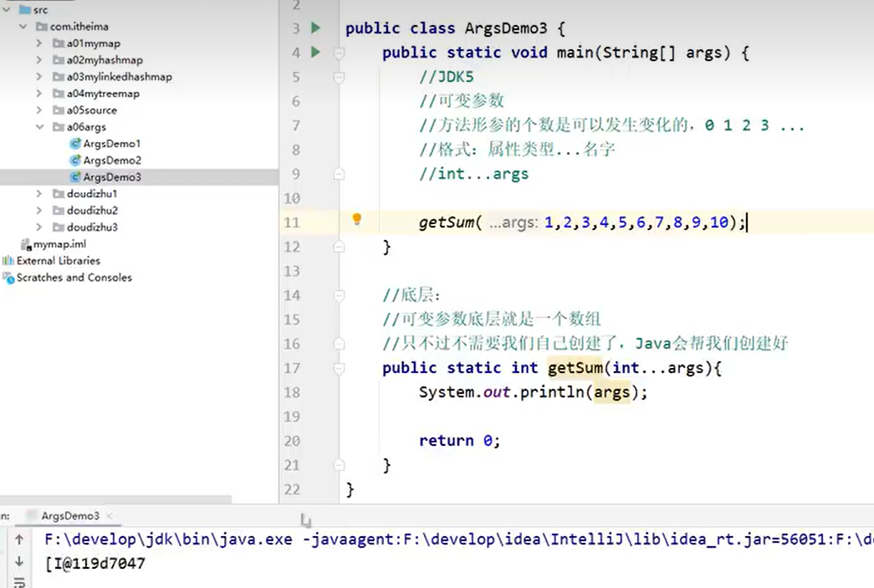Click the [I@119d7047 console output
The image size is (874, 588).
click(95, 564)
